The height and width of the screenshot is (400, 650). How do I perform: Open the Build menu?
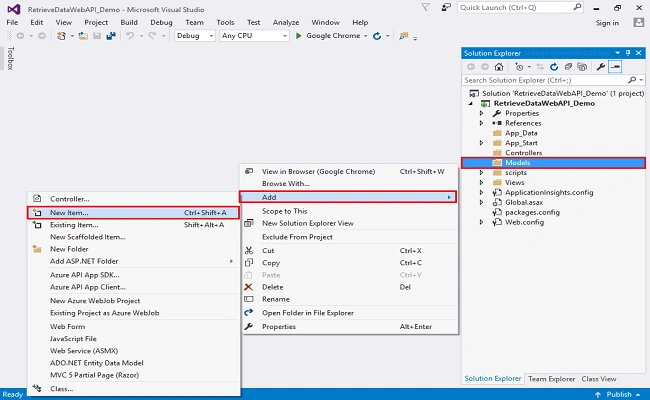coord(129,22)
